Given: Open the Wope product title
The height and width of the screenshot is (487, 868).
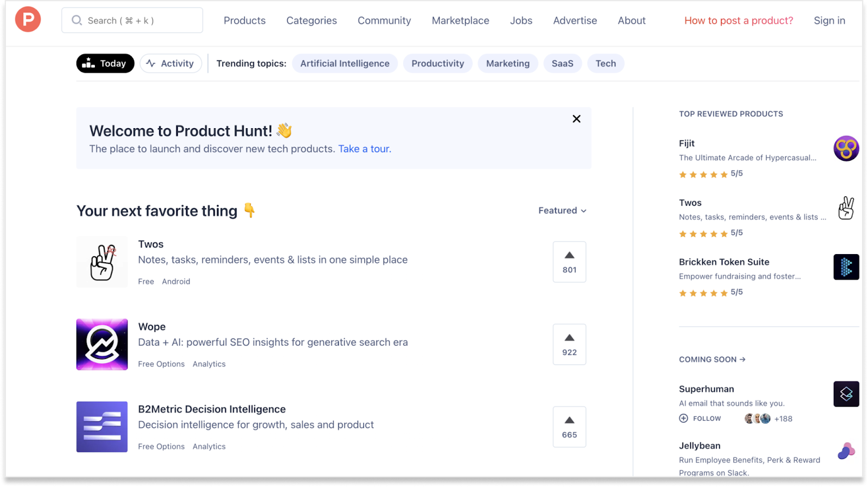Looking at the screenshot, I should pos(152,327).
